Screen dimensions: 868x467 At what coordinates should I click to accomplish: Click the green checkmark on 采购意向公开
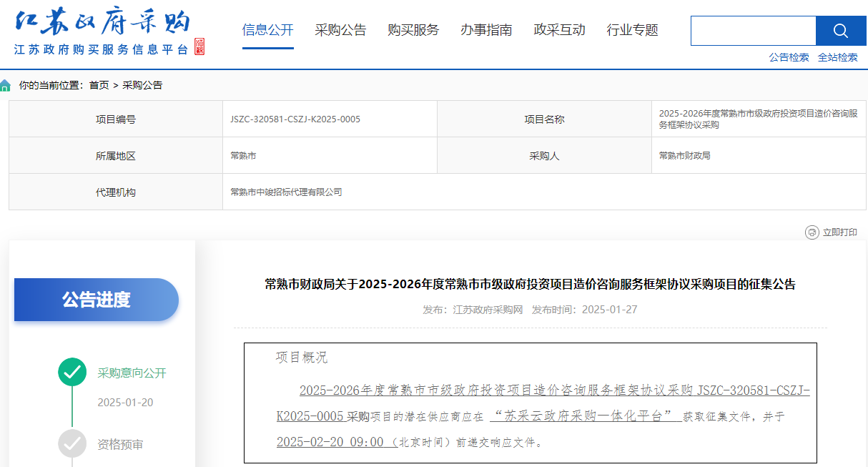(x=71, y=373)
